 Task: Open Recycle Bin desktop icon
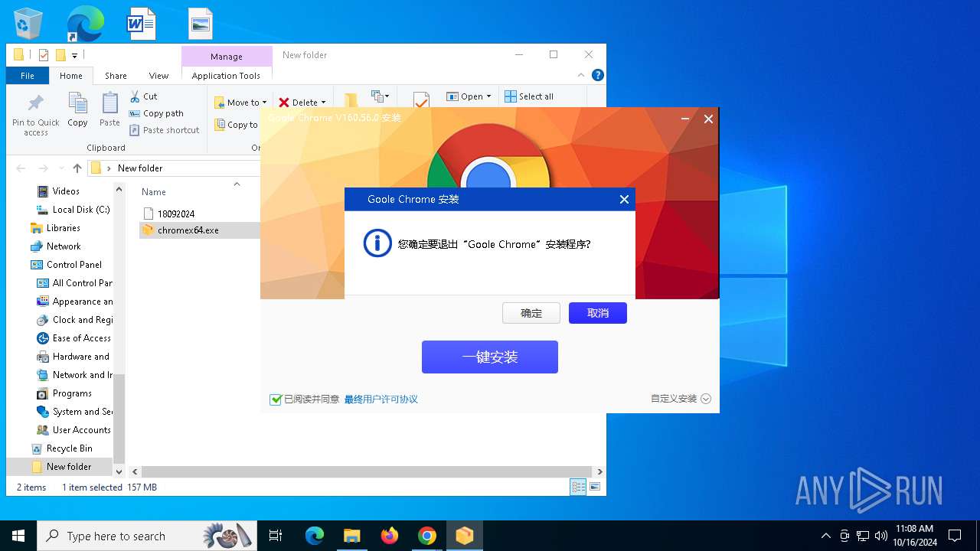coord(29,23)
